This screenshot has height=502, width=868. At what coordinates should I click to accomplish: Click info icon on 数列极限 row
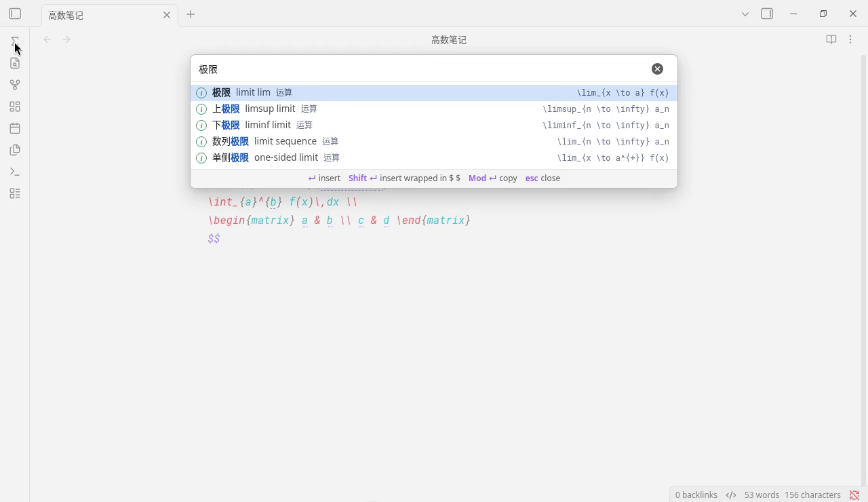tap(201, 142)
